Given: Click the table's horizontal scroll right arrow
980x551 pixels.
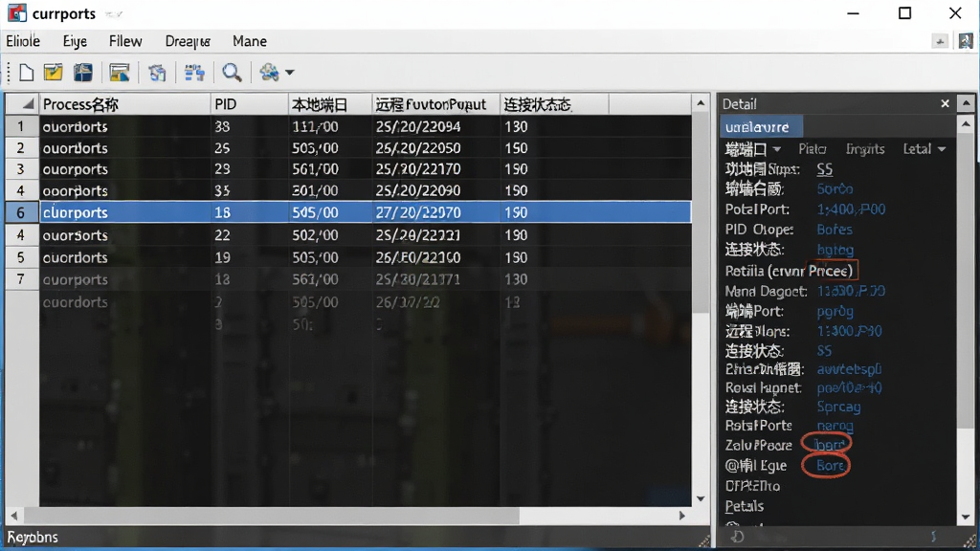Looking at the screenshot, I should 681,516.
